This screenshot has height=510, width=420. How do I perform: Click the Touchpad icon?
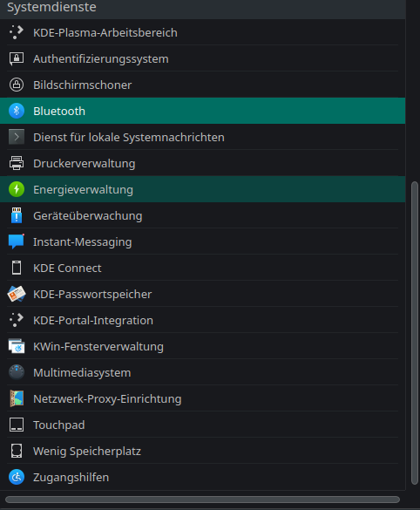pyautogui.click(x=17, y=425)
